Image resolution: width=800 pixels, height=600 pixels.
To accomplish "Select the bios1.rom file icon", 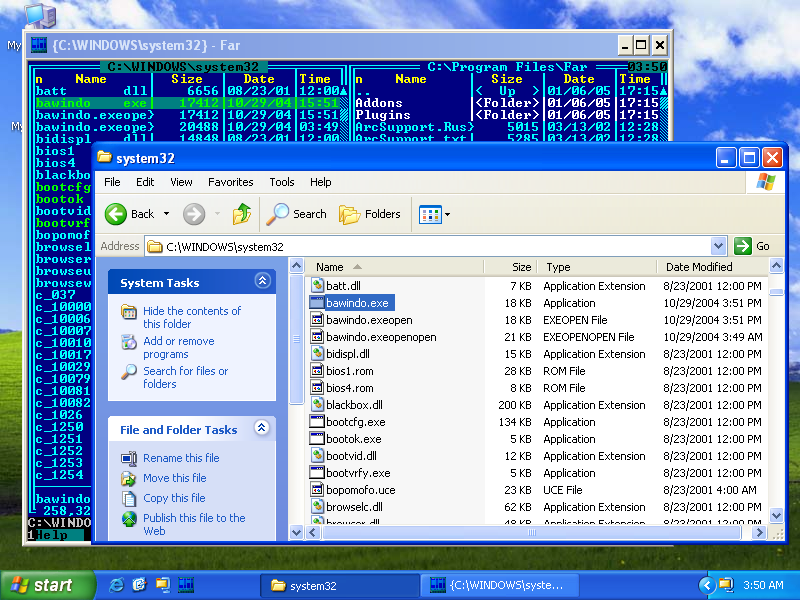I will click(317, 371).
